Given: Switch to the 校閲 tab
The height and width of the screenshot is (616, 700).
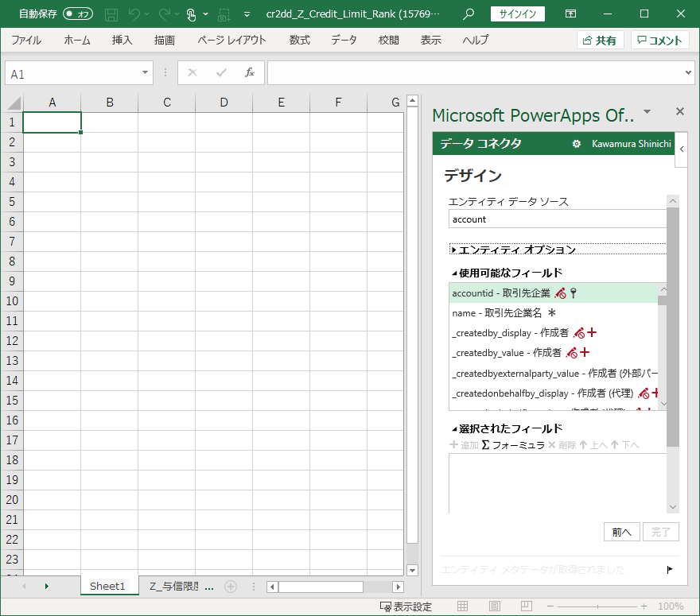Looking at the screenshot, I should [x=388, y=41].
